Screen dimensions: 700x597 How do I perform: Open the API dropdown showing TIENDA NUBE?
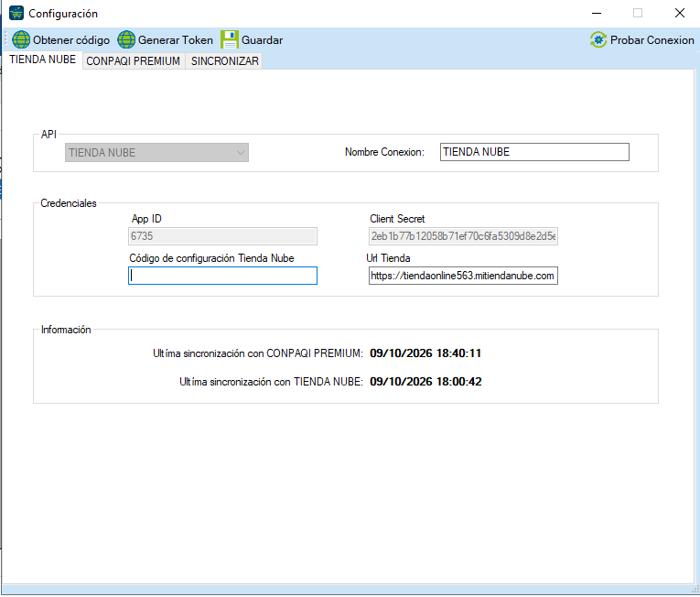[156, 153]
